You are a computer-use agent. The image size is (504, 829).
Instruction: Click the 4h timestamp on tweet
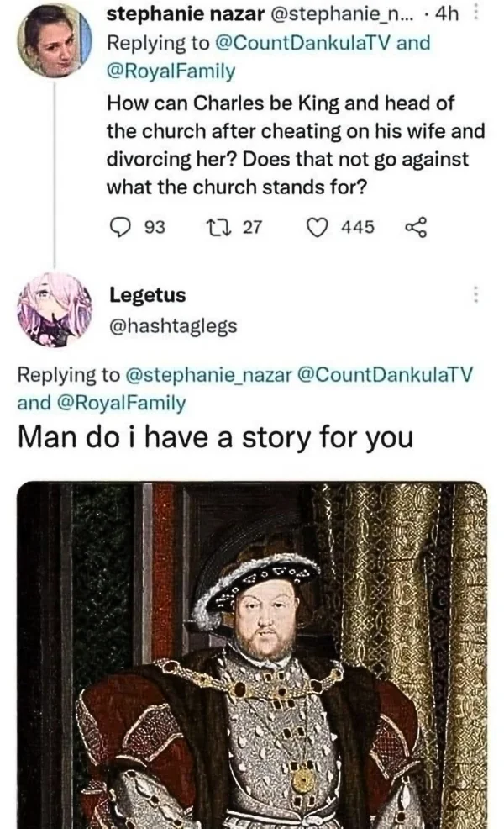click(x=446, y=15)
